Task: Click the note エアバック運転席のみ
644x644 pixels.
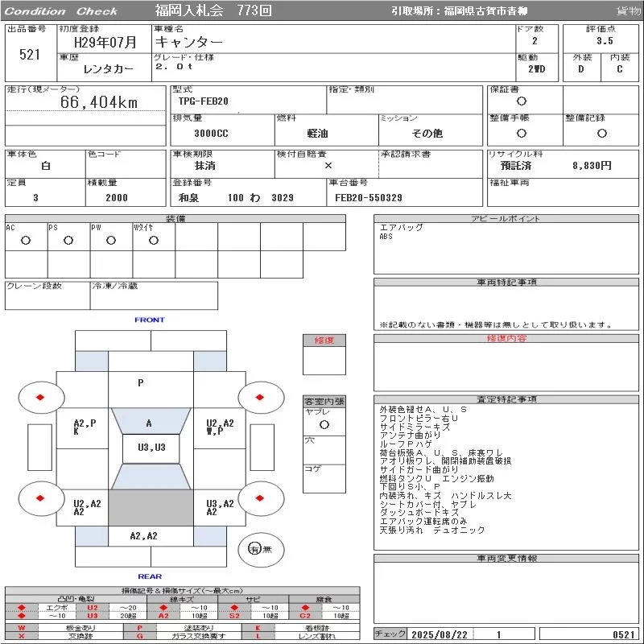Action: coord(423,521)
